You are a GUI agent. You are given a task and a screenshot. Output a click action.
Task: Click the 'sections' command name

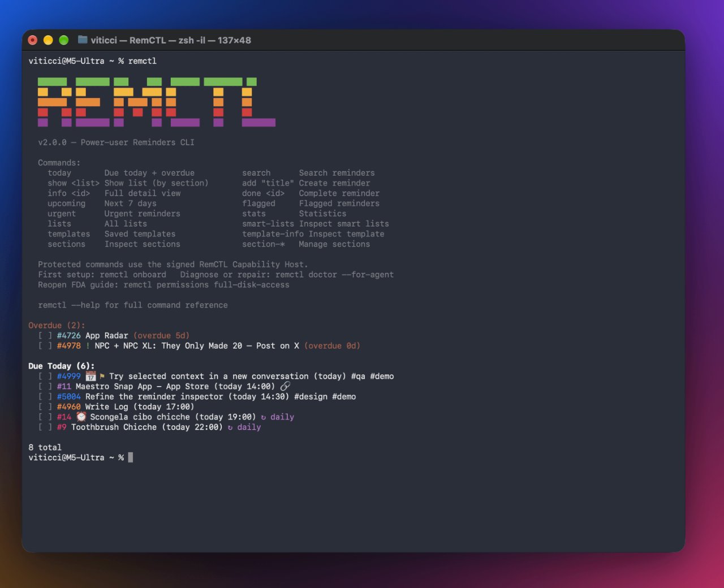pos(66,244)
